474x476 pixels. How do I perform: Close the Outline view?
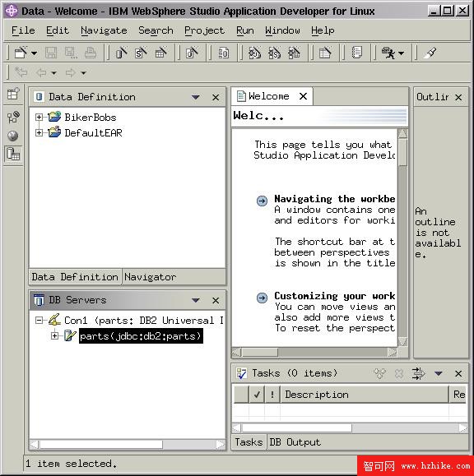point(458,97)
